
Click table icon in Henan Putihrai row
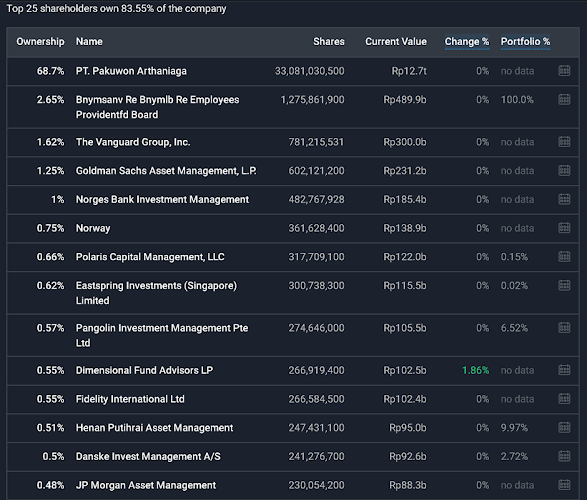pos(564,427)
